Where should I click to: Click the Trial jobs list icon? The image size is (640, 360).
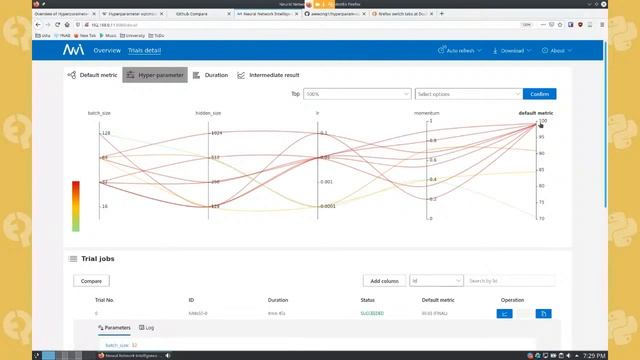tap(73, 259)
